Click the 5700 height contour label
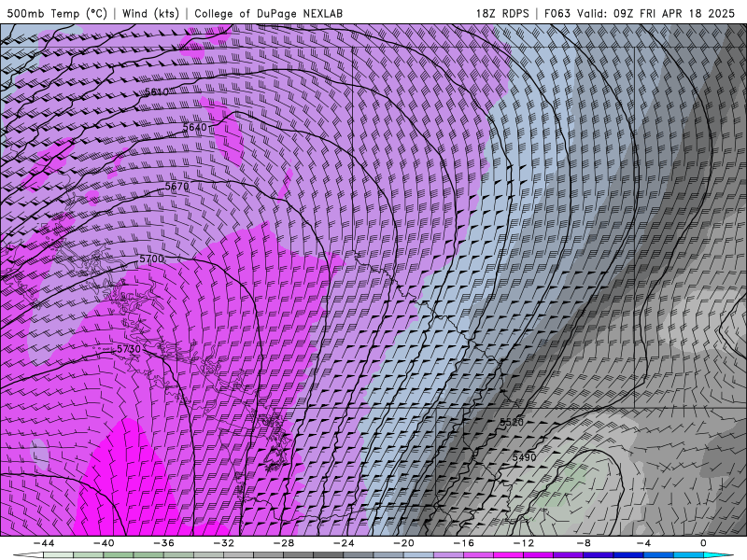Image resolution: width=747 pixels, height=560 pixels. (x=151, y=259)
